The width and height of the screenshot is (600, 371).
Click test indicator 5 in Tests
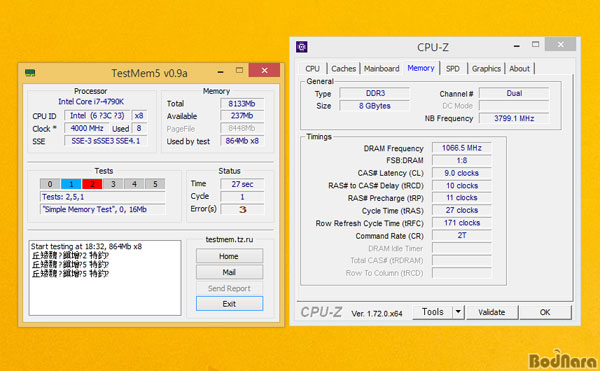click(x=155, y=184)
